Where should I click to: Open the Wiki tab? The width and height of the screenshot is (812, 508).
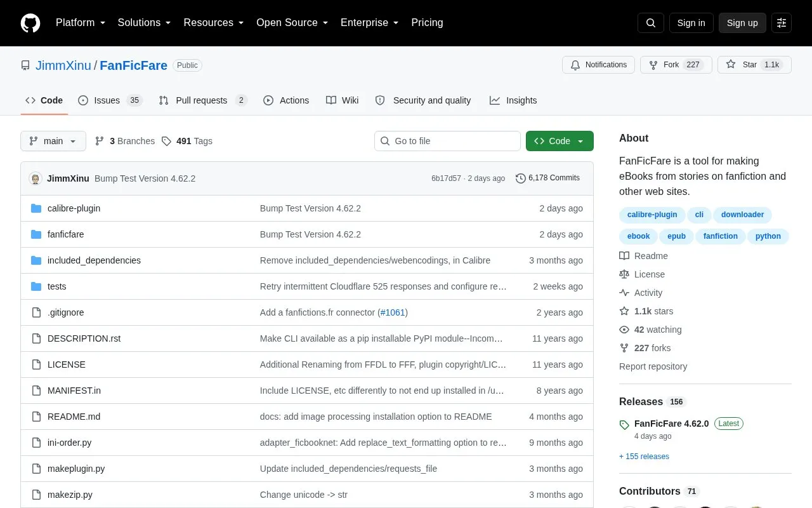(x=343, y=100)
